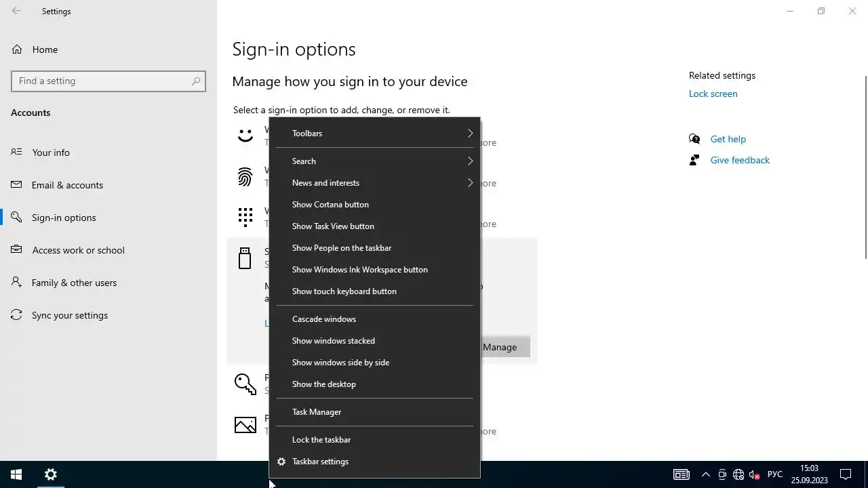This screenshot has height=488, width=868.
Task: Go back with Settings back arrow
Action: [x=16, y=11]
